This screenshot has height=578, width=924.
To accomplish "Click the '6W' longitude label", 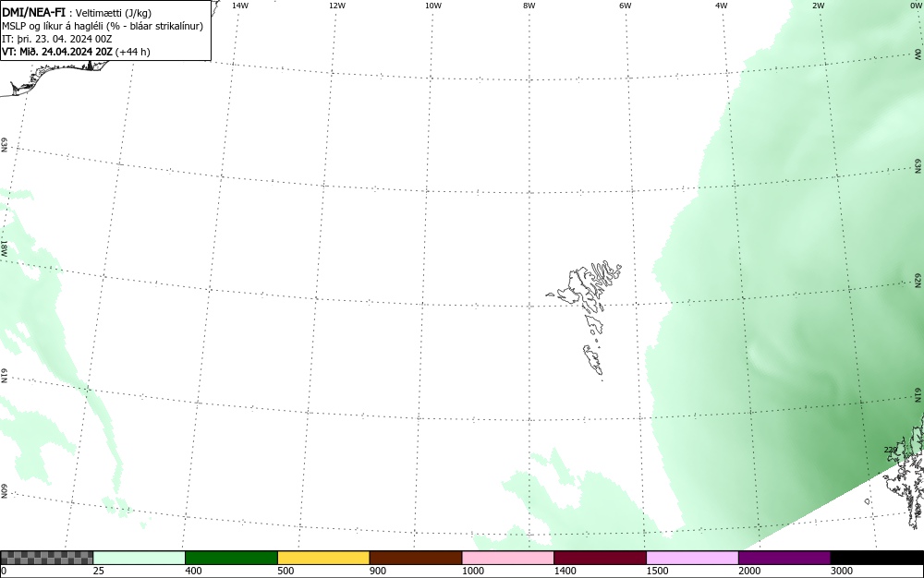I will [x=626, y=6].
